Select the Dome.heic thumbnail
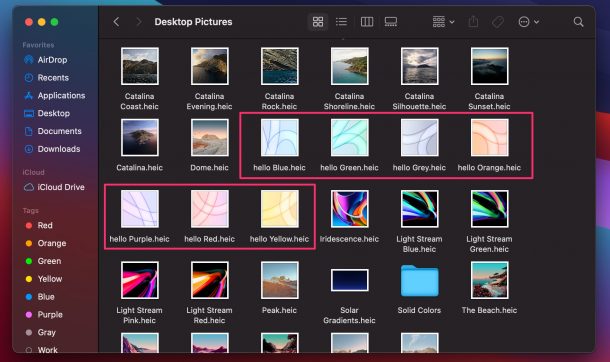The width and height of the screenshot is (610, 362). click(210, 138)
